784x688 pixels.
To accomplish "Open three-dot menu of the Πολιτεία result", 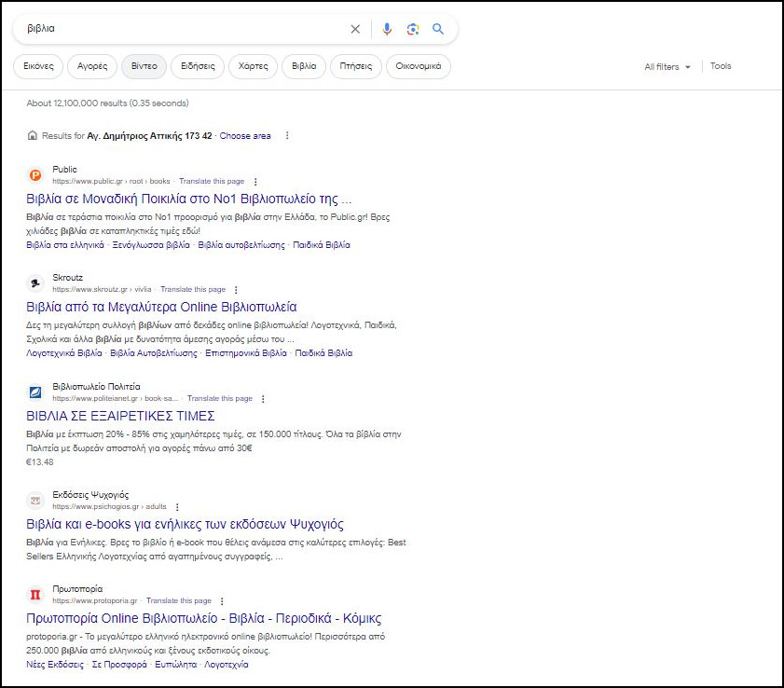I will click(x=263, y=398).
